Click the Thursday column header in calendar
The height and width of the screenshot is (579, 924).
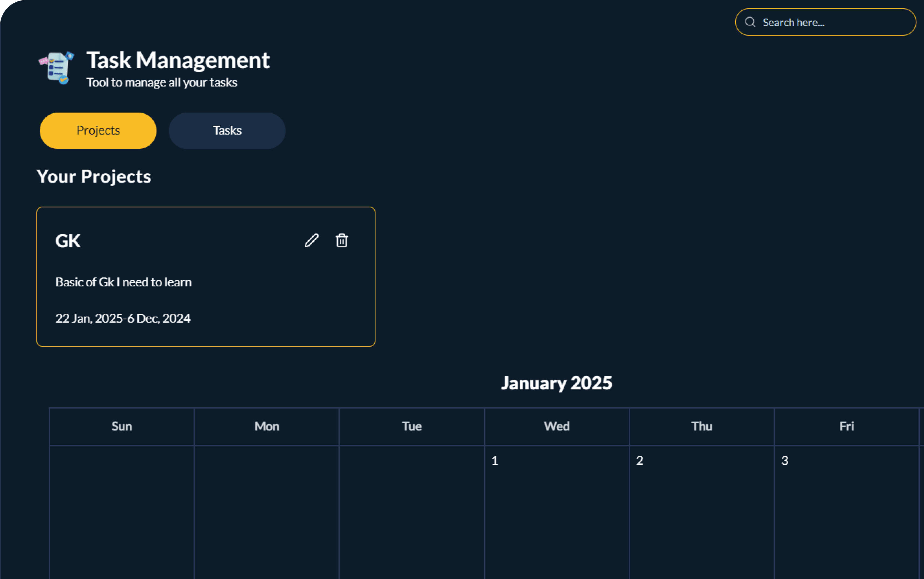pos(701,425)
